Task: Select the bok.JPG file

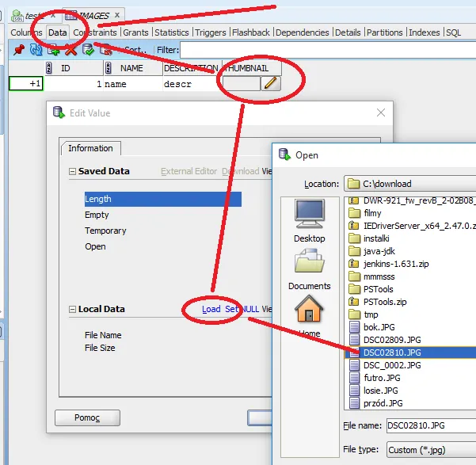Action: [x=379, y=327]
